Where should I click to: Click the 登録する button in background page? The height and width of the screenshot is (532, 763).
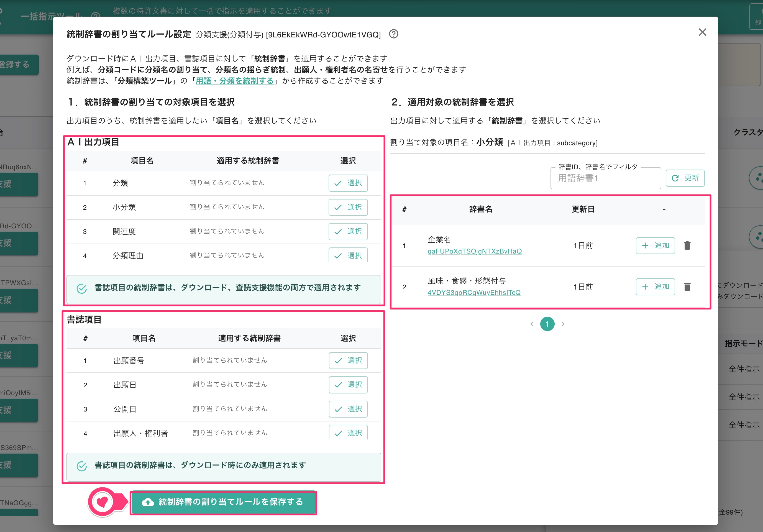pyautogui.click(x=18, y=65)
